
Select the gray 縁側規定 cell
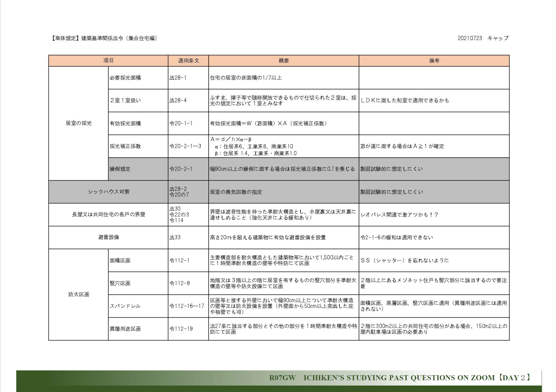coord(120,169)
